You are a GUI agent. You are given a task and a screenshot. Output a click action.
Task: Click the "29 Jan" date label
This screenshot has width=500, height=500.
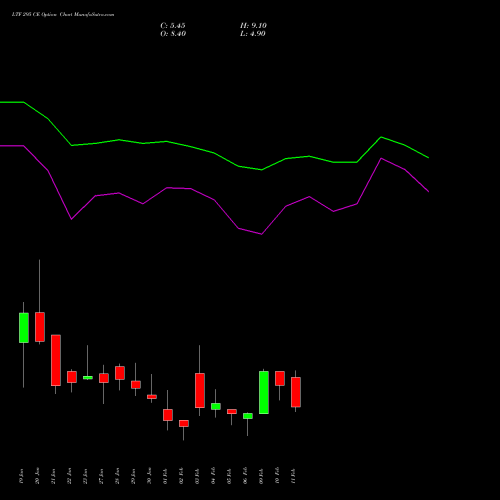[133, 476]
